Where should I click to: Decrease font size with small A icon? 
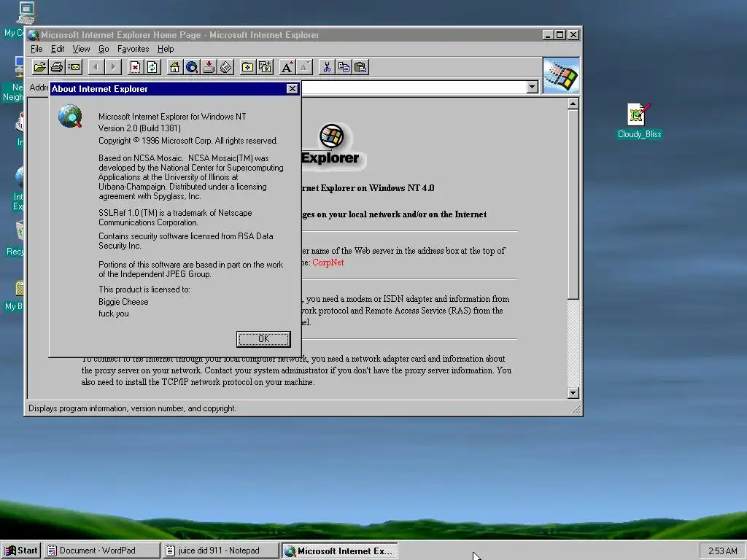pyautogui.click(x=304, y=67)
